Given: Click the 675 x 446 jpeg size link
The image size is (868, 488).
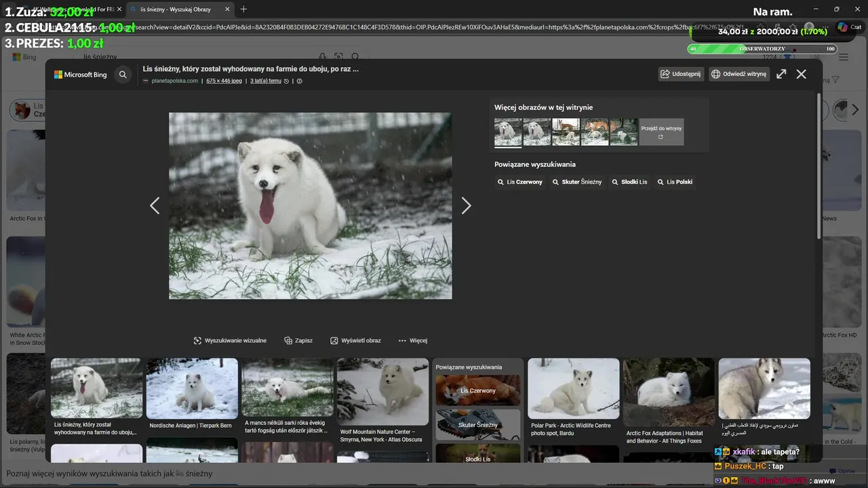Looking at the screenshot, I should coord(224,81).
